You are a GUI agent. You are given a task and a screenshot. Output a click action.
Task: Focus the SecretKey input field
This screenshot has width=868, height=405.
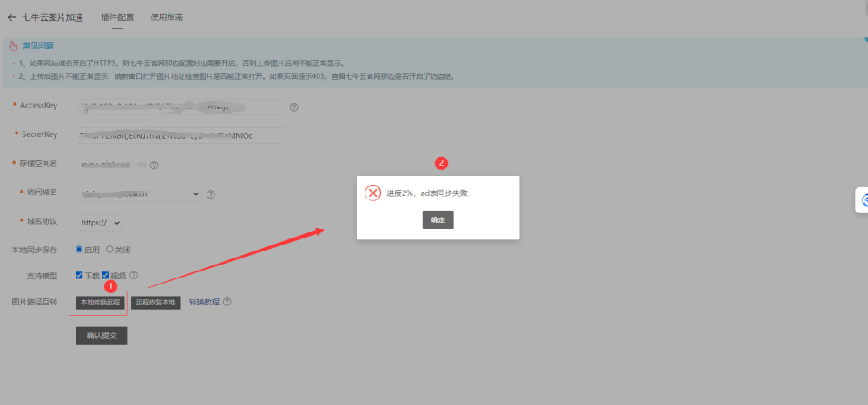(181, 135)
